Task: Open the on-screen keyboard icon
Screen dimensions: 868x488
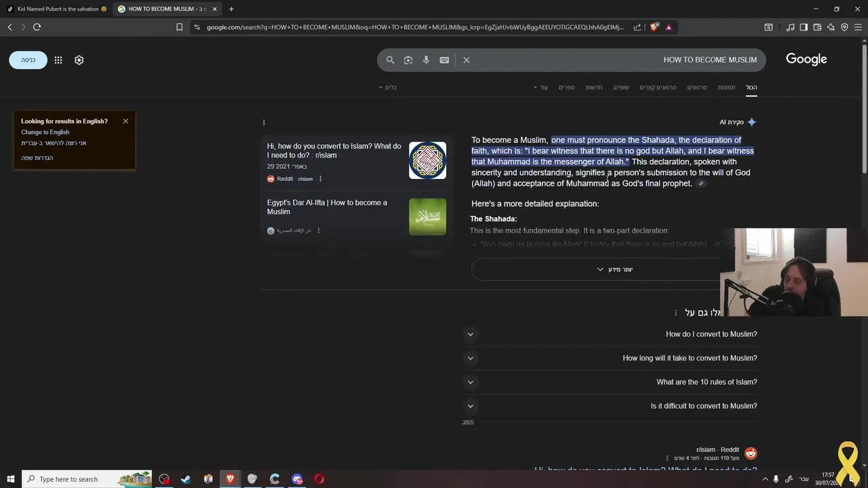Action: (x=444, y=60)
